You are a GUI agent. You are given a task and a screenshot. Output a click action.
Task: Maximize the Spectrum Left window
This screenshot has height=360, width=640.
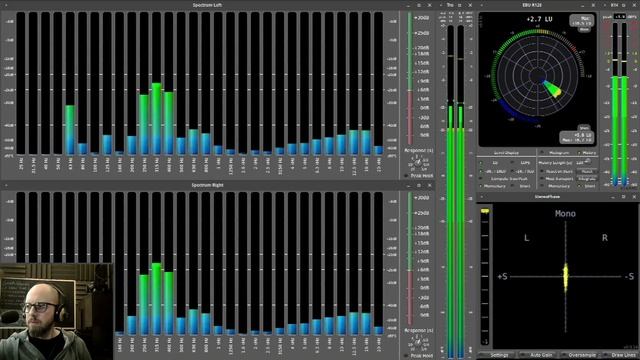(x=419, y=5)
